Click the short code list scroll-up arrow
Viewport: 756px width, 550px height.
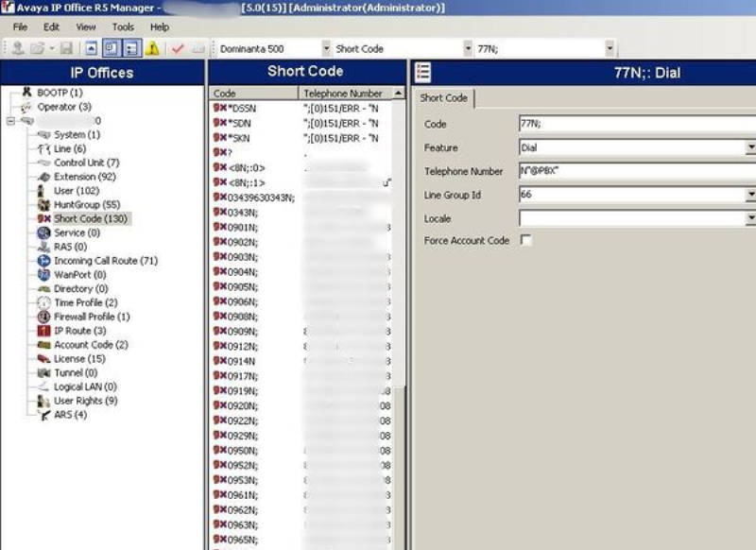coord(399,93)
